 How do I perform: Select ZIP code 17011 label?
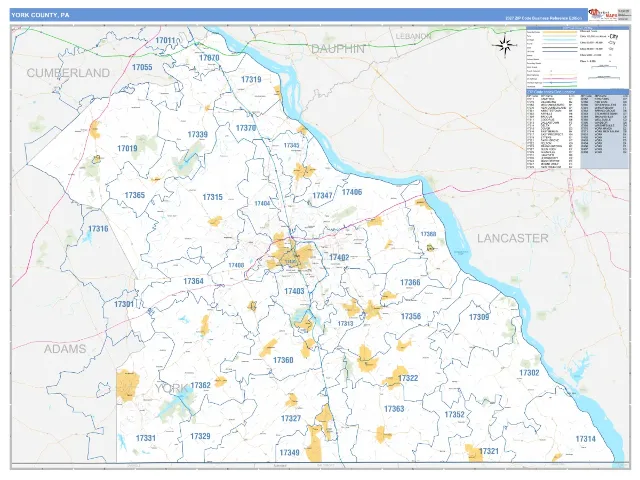(165, 40)
